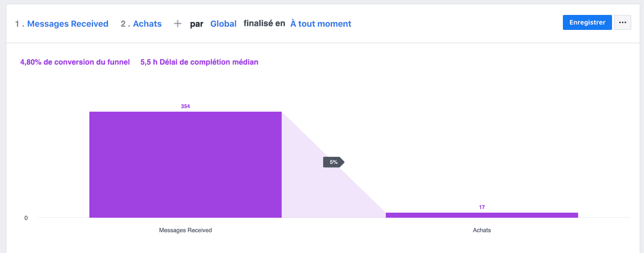Image resolution: width=644 pixels, height=253 pixels.
Task: Click the plus icon to add funnel step
Action: pyautogui.click(x=178, y=23)
